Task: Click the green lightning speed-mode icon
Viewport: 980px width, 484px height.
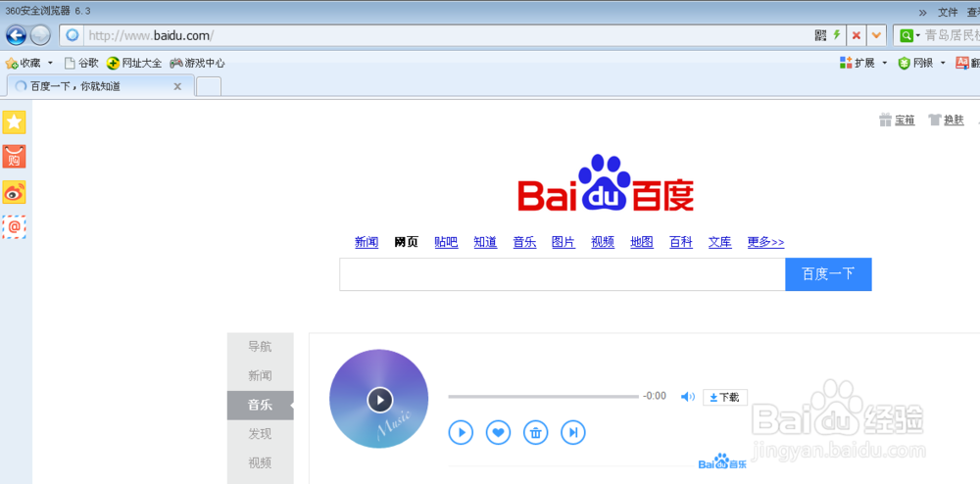Action: [837, 35]
